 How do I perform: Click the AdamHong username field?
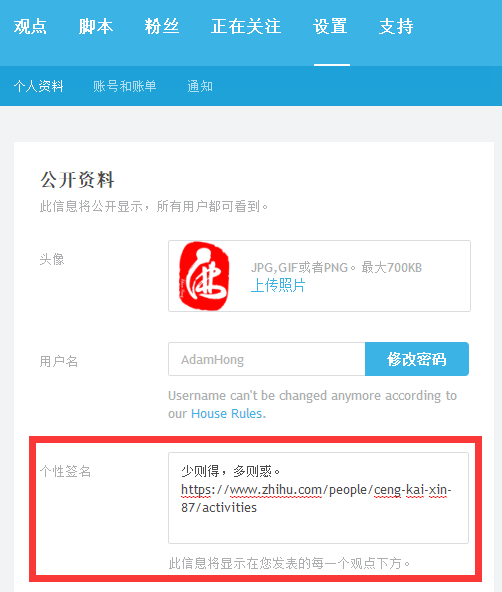click(x=266, y=359)
